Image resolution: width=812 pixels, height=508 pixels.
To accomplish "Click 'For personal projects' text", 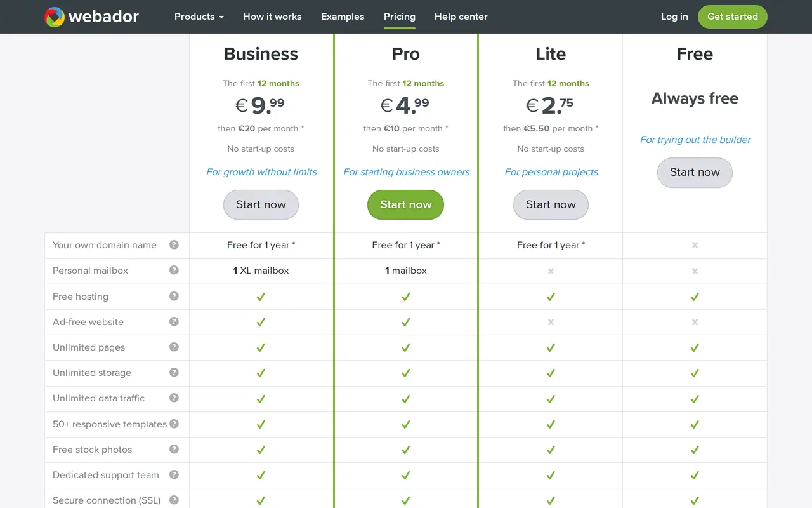I will pos(551,172).
